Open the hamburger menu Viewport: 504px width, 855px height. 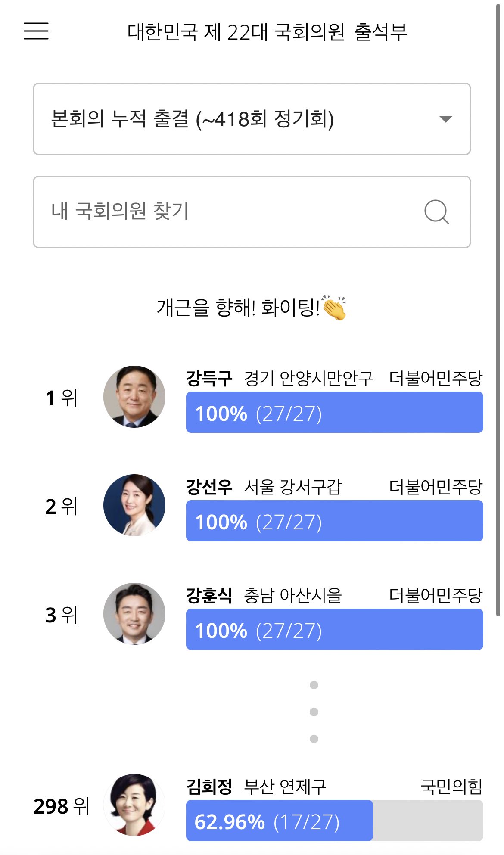[36, 31]
